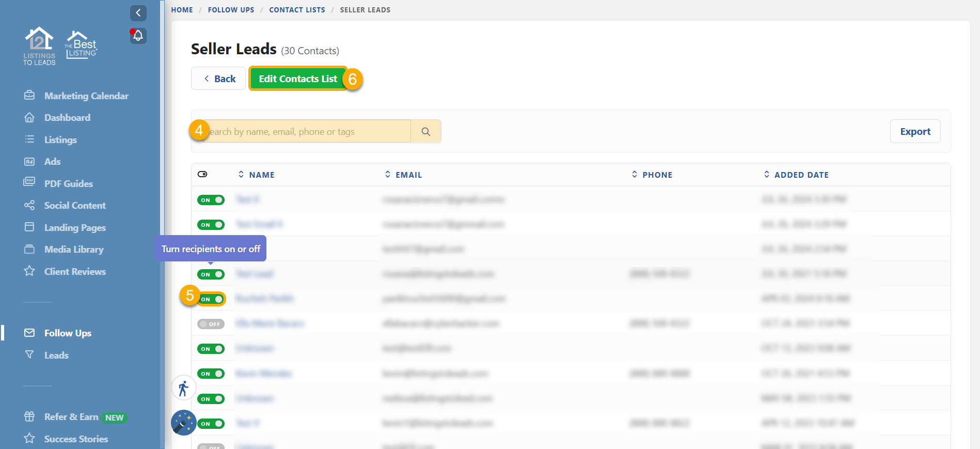
Task: Toggle recipient switch in the second row
Action: click(x=211, y=225)
